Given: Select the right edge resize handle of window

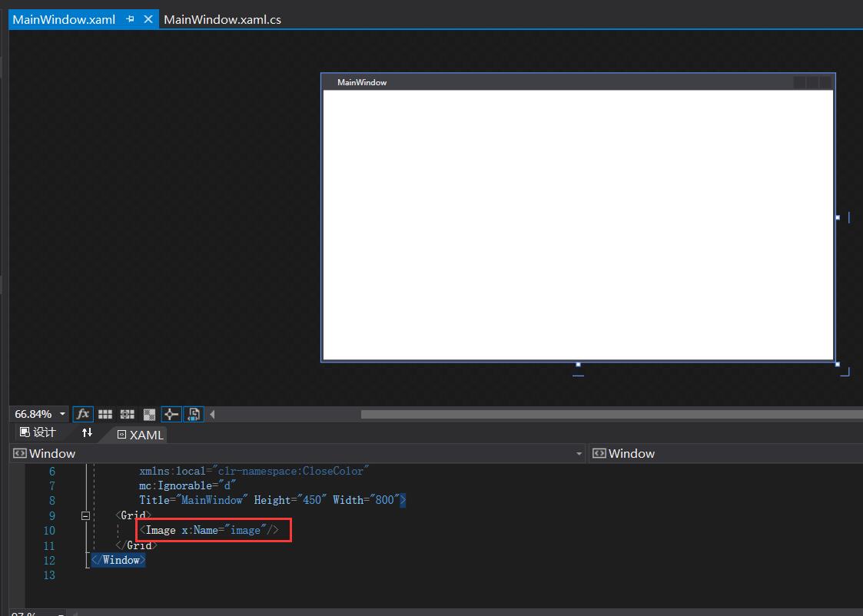Looking at the screenshot, I should 838,218.
